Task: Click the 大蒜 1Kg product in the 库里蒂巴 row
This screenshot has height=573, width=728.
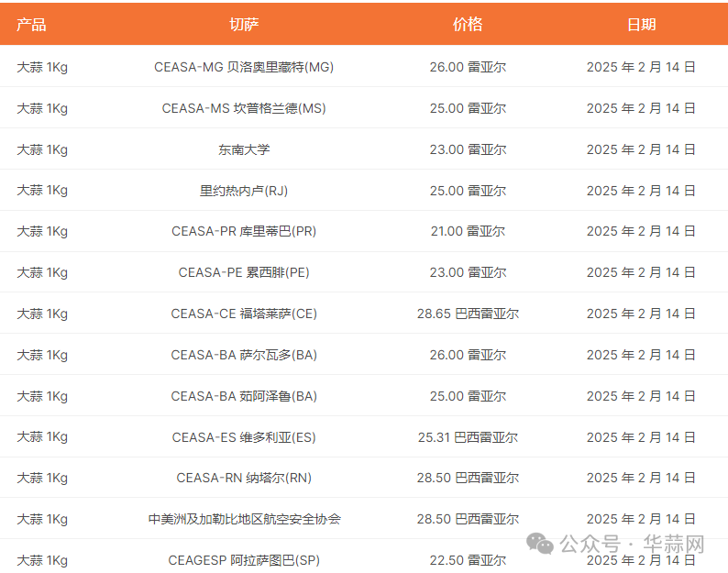Action: 42,232
